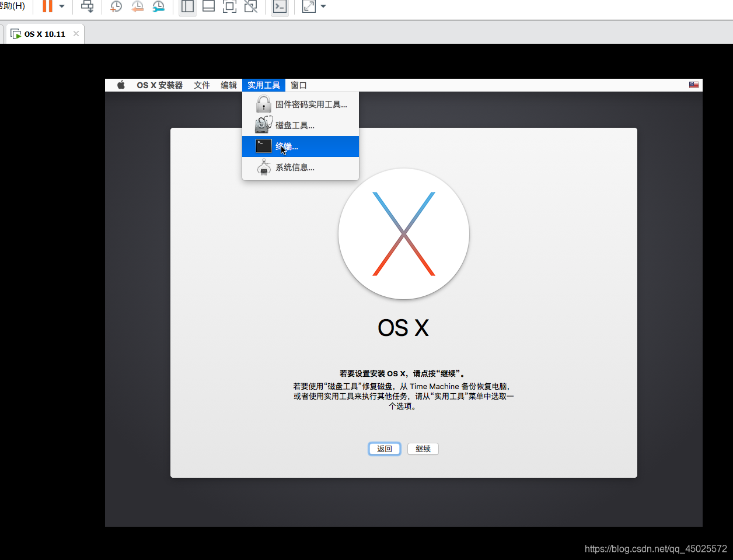Click the 返回 button
733x560 pixels.
pos(385,449)
